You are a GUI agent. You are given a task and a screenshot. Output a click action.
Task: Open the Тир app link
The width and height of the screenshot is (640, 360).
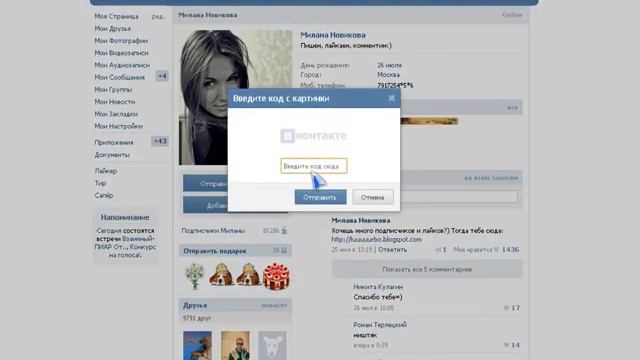click(100, 183)
